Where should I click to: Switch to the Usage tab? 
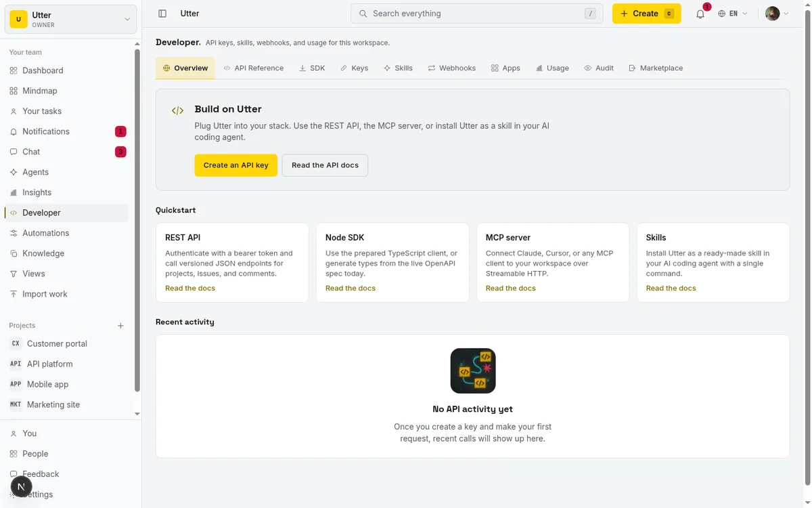click(x=552, y=68)
